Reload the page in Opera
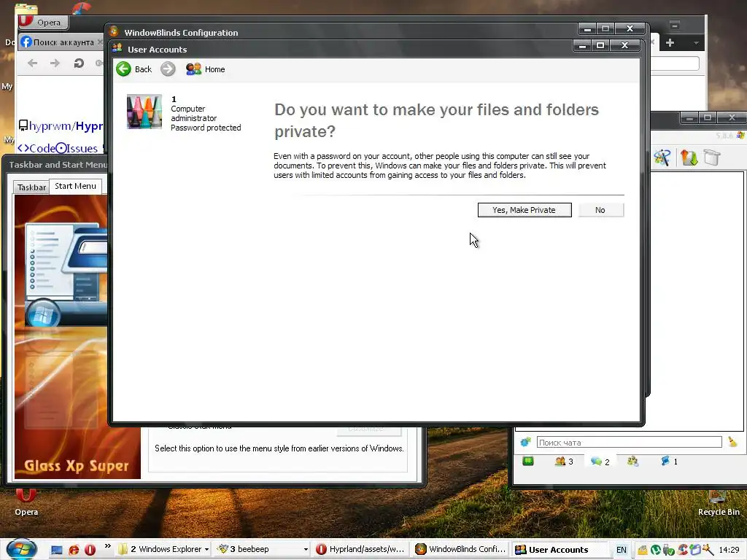The width and height of the screenshot is (747, 560). point(79,63)
